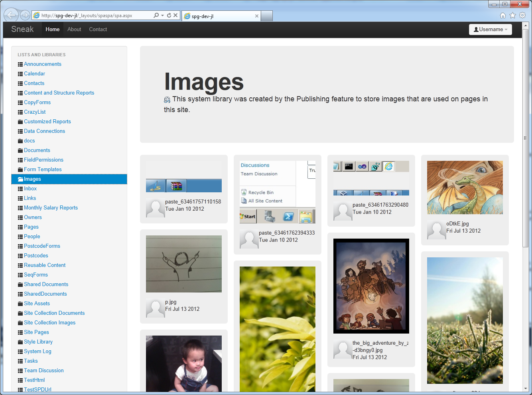This screenshot has height=395, width=532.
Task: Select Site Collection Images in the sidebar
Action: pyautogui.click(x=49, y=323)
